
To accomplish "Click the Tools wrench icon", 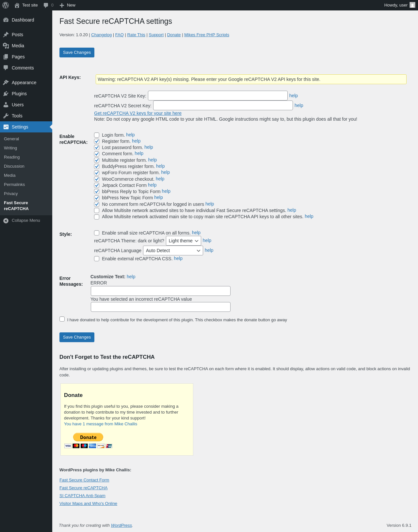I will tap(6, 116).
